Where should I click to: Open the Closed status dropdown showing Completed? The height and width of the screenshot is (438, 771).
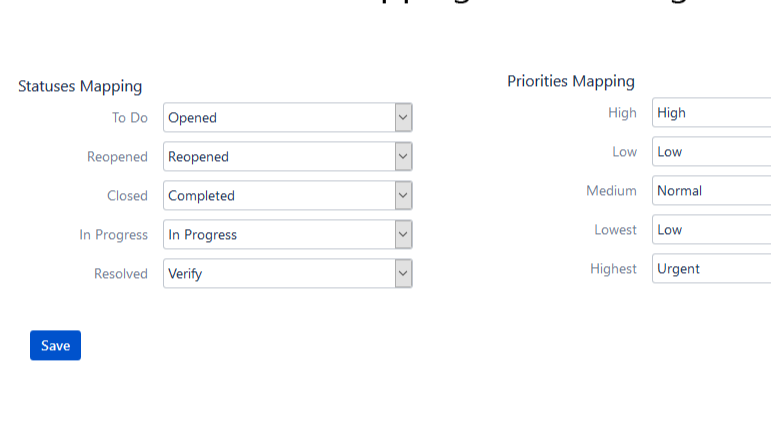click(x=287, y=196)
